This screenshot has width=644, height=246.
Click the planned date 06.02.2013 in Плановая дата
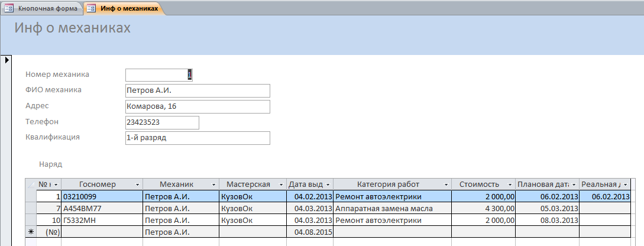547,196
